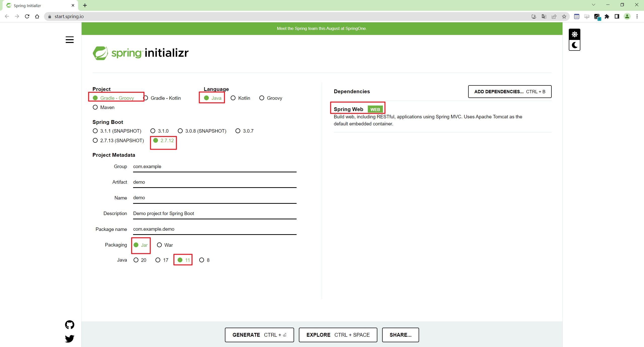Viewport: 644px width, 347px height.
Task: Click the Explore button
Action: [338, 335]
